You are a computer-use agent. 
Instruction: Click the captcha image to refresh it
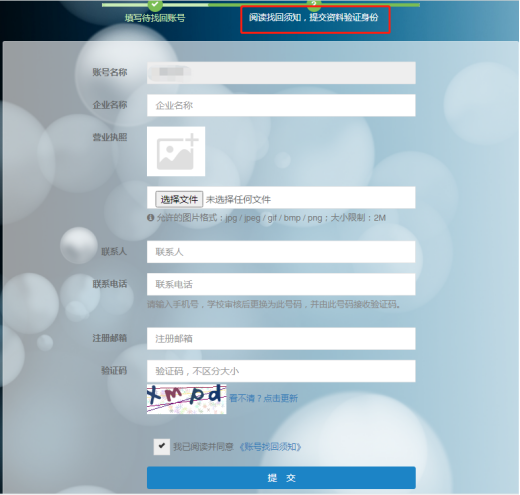pyautogui.click(x=187, y=399)
